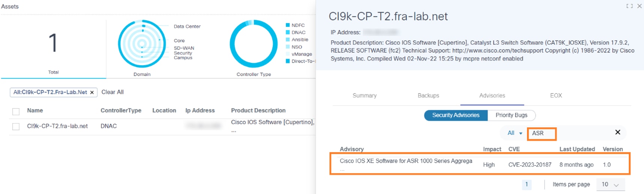Click the Controller Type donut chart
This screenshot has height=194, width=644.
[253, 44]
